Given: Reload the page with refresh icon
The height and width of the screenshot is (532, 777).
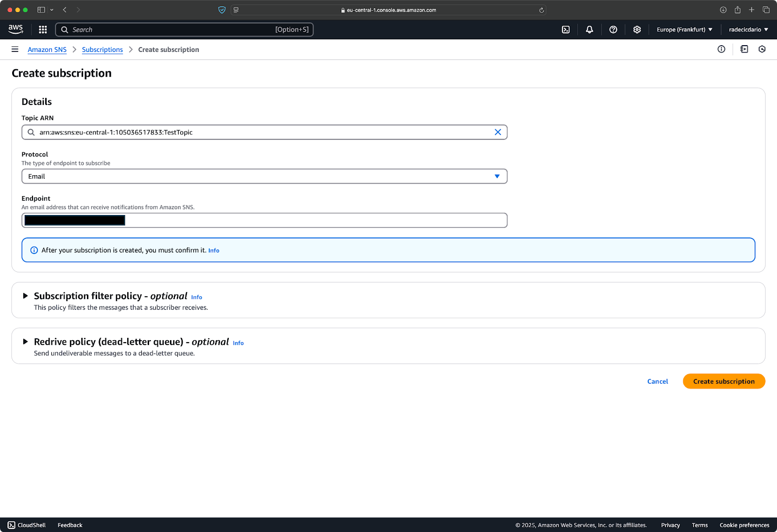Looking at the screenshot, I should [541, 10].
